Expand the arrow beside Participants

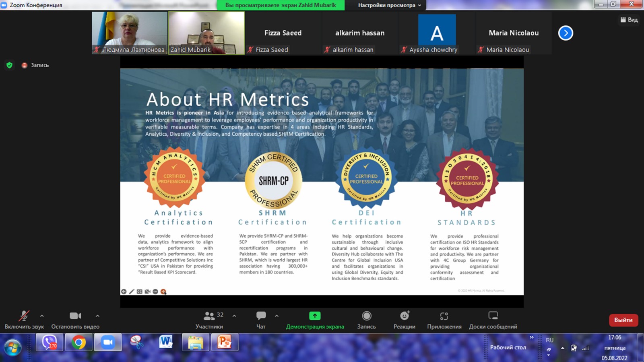coord(234,316)
